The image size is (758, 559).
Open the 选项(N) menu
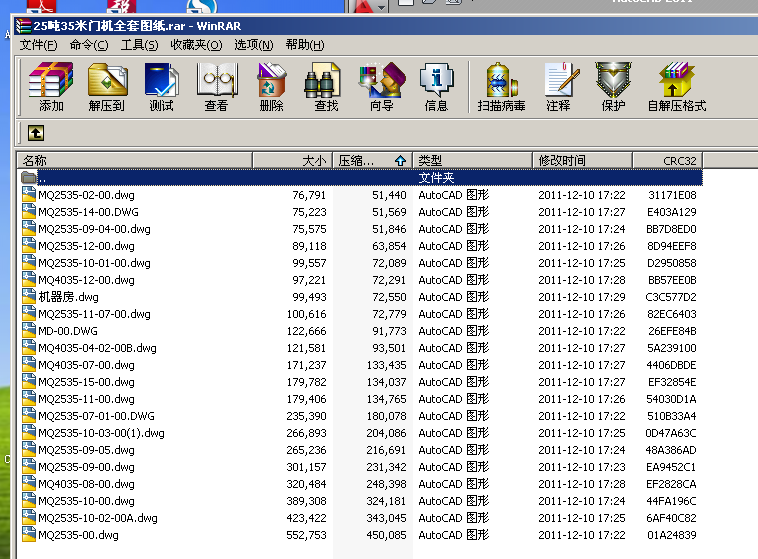click(x=254, y=45)
